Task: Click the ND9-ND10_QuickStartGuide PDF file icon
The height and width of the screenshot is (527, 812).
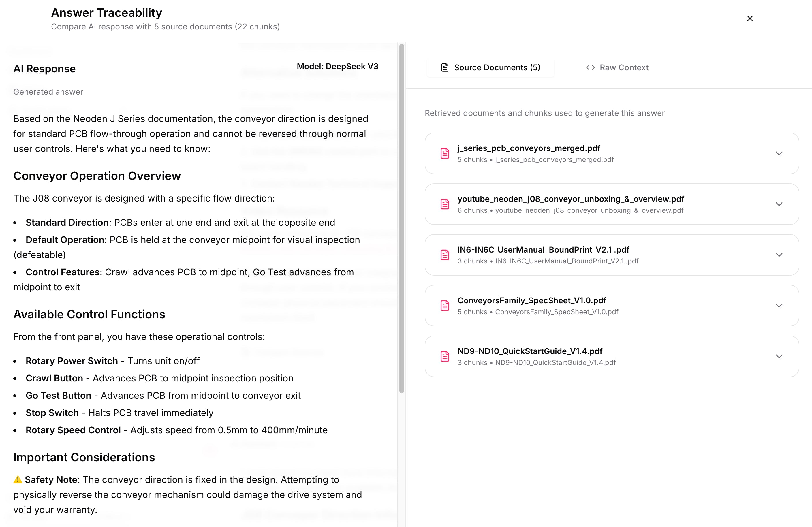Action: 445,356
